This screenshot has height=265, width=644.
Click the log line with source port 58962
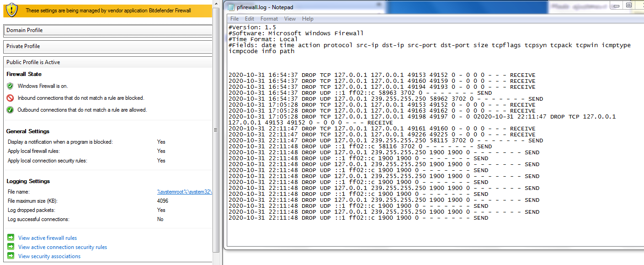click(x=385, y=99)
